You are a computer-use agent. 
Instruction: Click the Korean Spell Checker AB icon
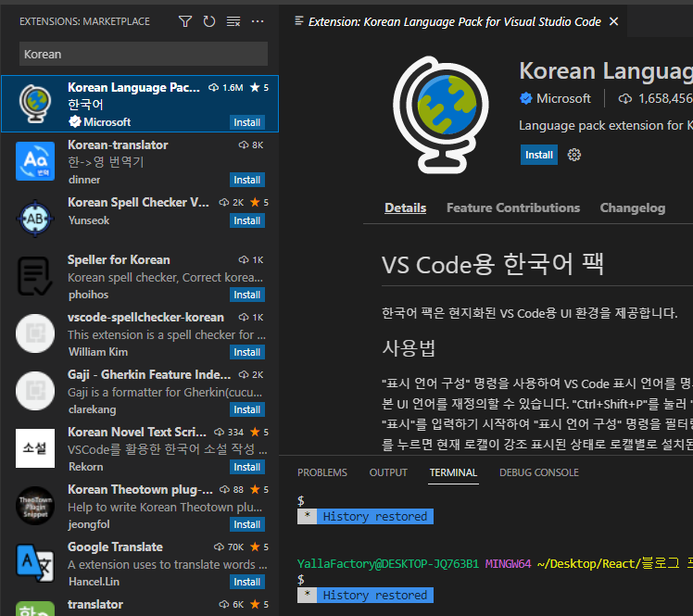pyautogui.click(x=35, y=219)
